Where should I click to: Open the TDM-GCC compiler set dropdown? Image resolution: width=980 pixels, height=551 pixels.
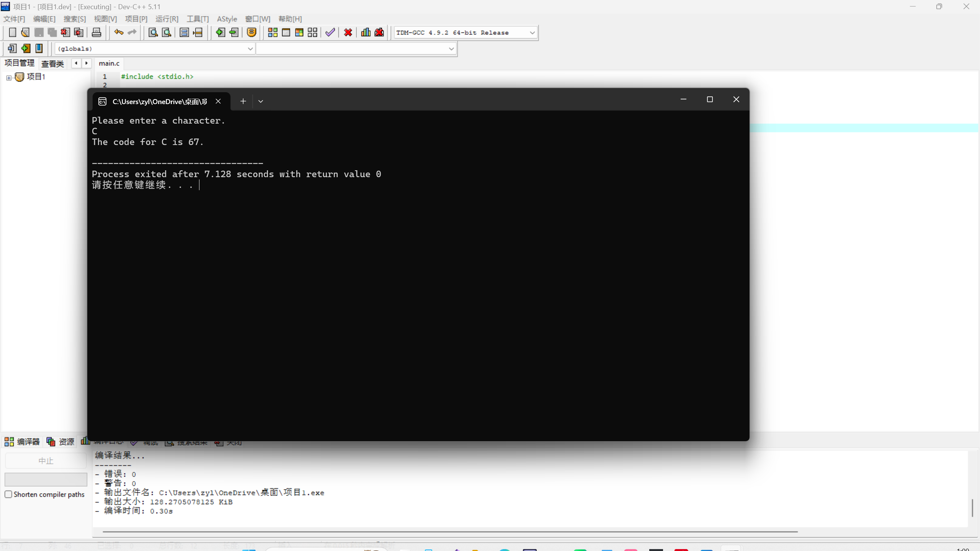[532, 33]
